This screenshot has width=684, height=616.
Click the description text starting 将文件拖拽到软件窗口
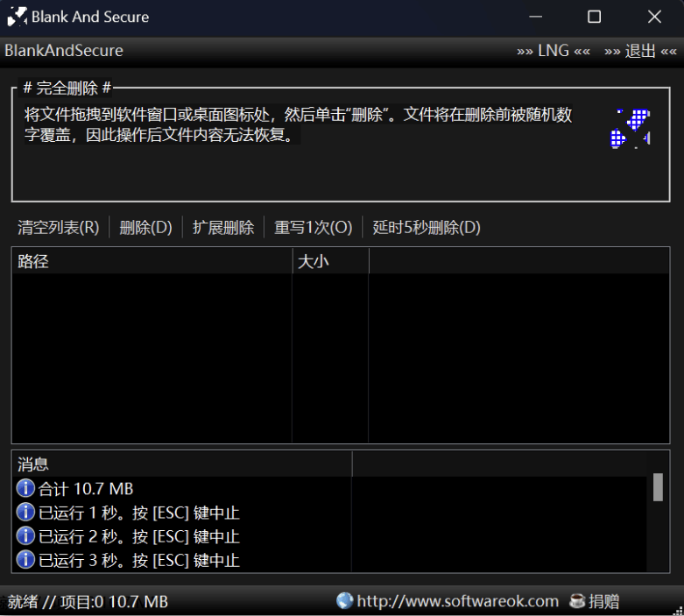click(298, 124)
